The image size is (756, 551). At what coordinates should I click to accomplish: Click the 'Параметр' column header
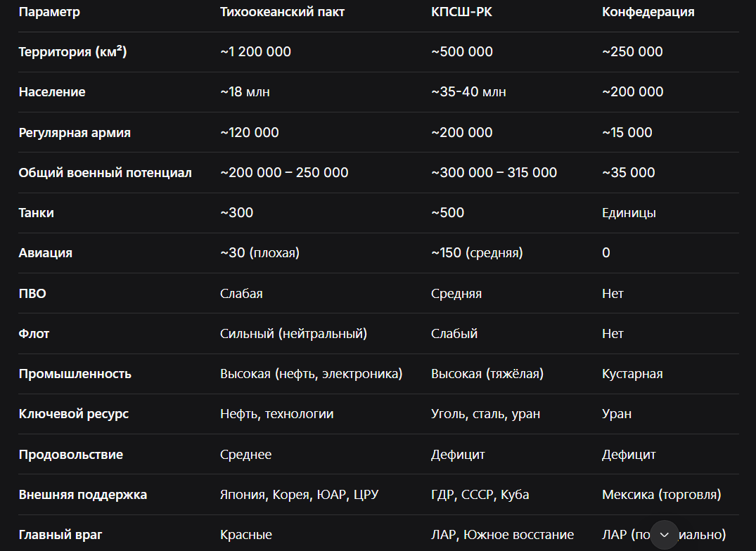49,12
